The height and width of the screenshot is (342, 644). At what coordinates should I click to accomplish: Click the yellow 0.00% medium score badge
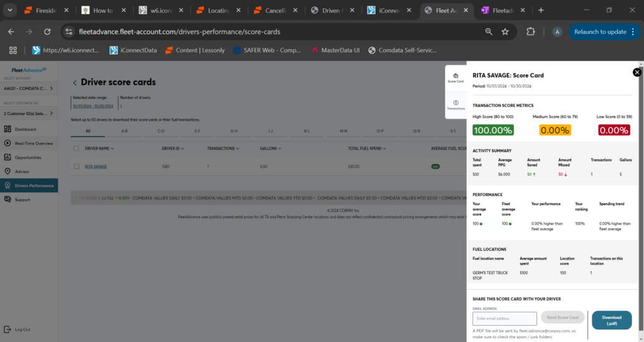[x=555, y=130]
